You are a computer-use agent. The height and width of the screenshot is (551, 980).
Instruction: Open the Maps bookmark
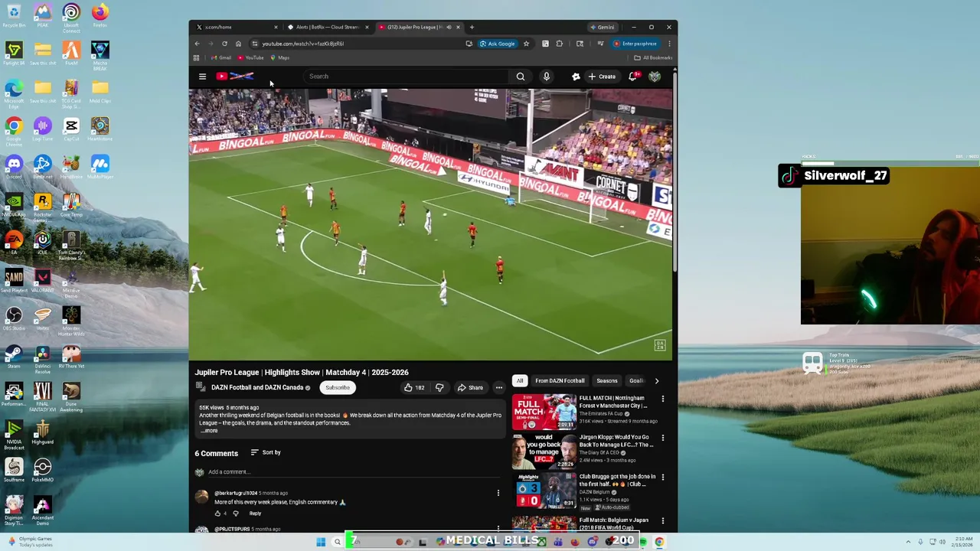click(x=279, y=57)
